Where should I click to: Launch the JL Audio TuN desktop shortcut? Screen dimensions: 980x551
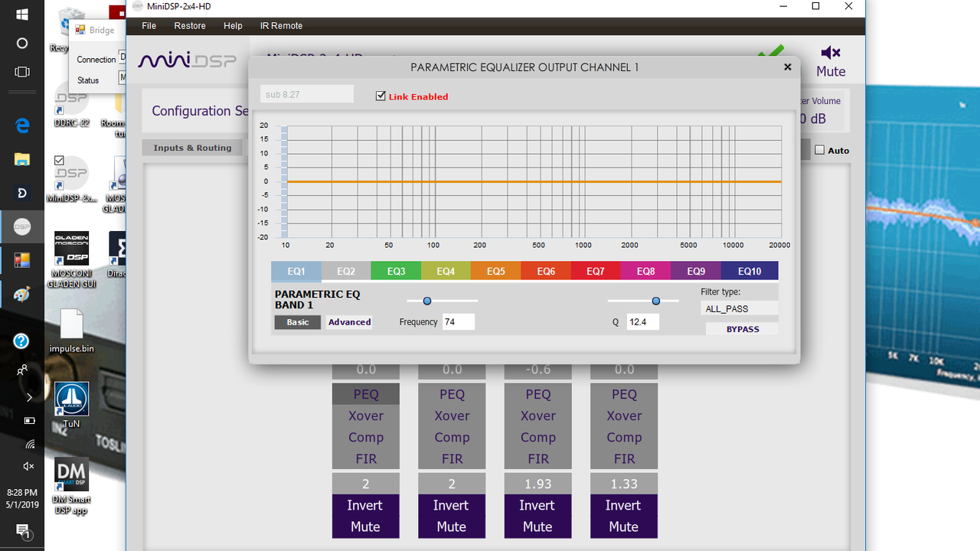tap(71, 405)
